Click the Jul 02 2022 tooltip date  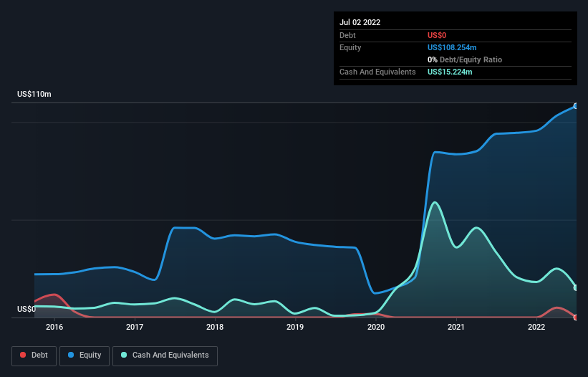point(360,22)
